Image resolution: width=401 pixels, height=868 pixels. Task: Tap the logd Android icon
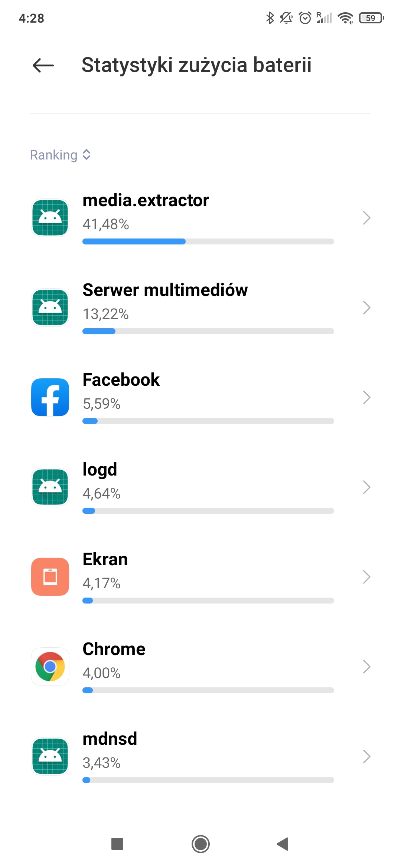pyautogui.click(x=50, y=487)
